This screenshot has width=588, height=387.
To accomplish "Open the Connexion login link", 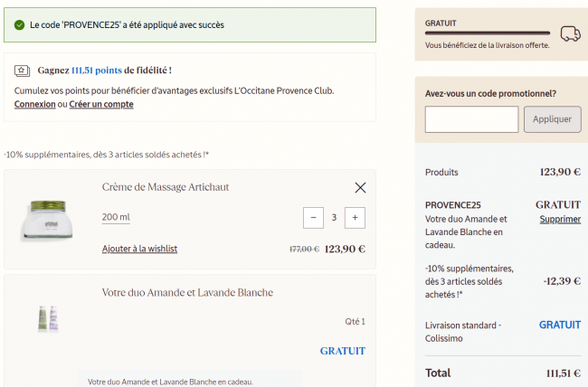I will [x=35, y=104].
